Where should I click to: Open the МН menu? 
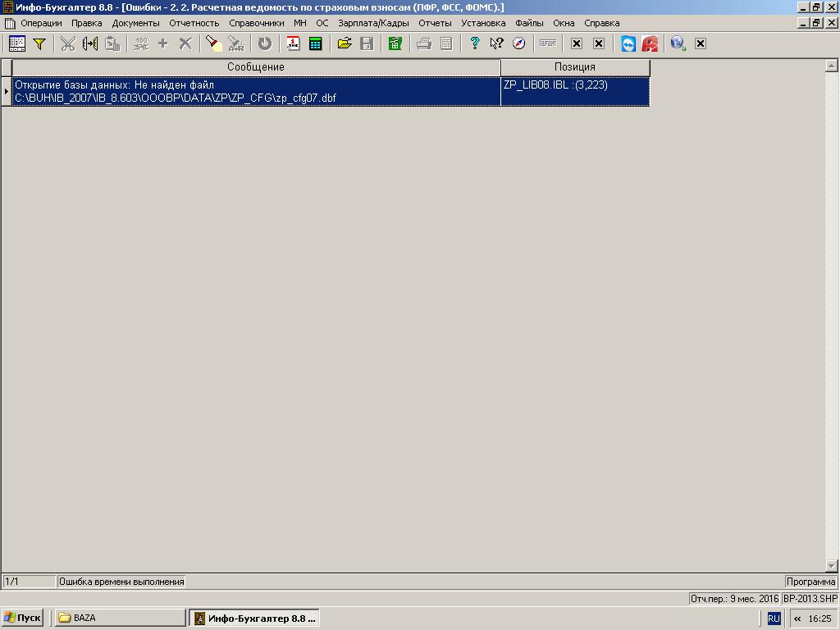click(x=300, y=23)
